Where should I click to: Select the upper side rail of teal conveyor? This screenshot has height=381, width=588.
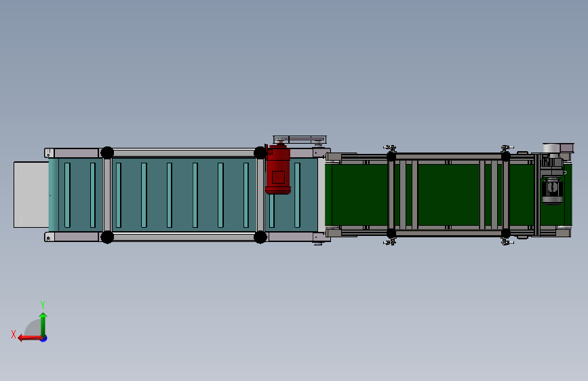pyautogui.click(x=187, y=153)
